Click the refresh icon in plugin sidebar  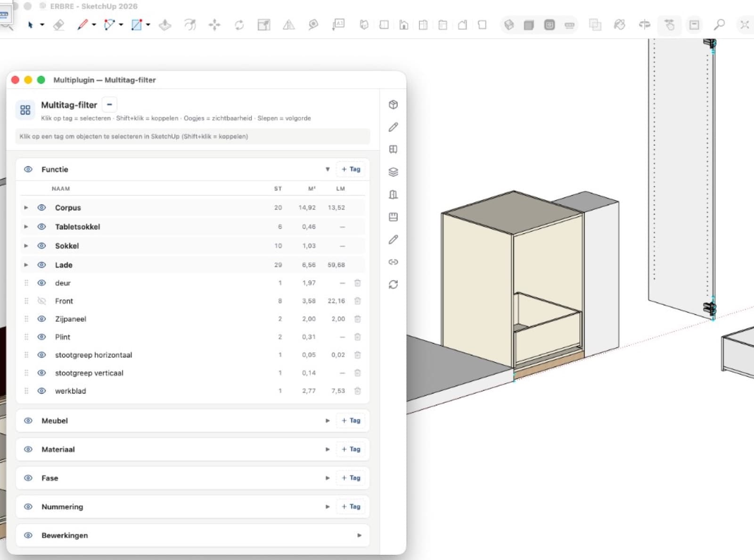tap(393, 284)
